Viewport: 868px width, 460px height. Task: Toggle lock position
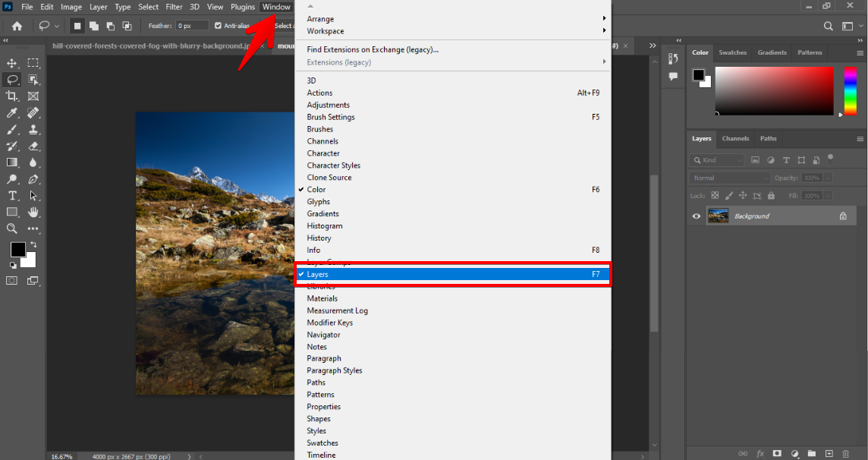pyautogui.click(x=743, y=195)
